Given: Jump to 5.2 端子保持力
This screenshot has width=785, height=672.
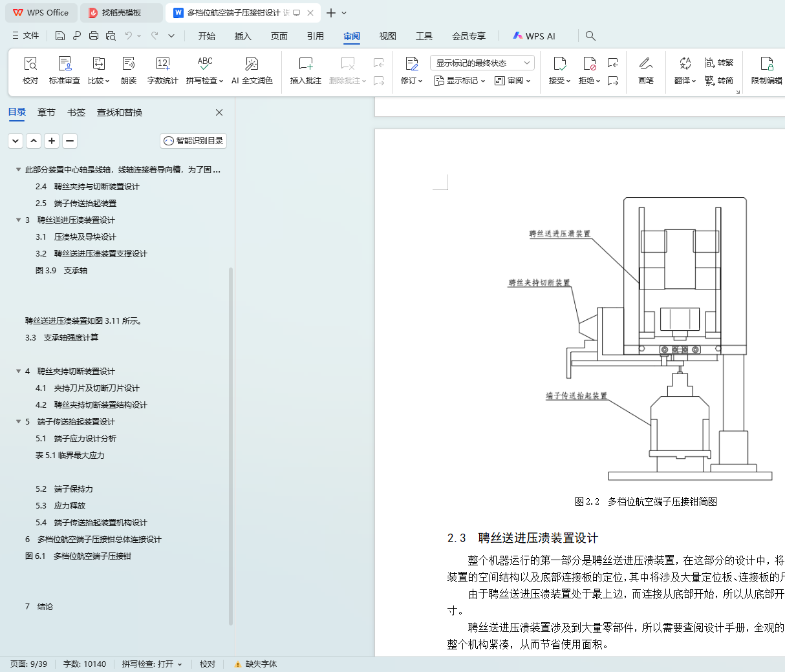Looking at the screenshot, I should tap(64, 488).
